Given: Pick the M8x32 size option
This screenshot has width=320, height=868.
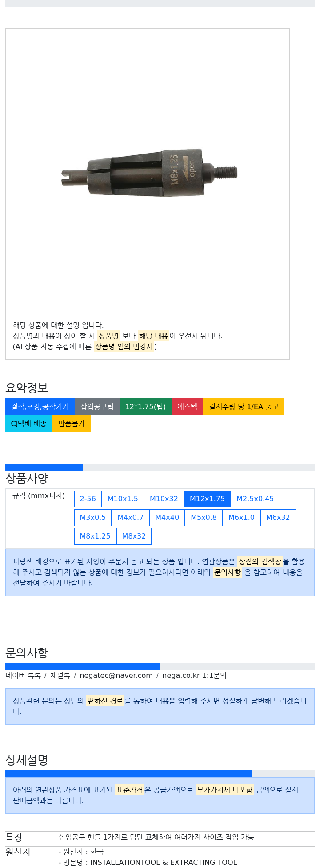Looking at the screenshot, I should (x=134, y=536).
